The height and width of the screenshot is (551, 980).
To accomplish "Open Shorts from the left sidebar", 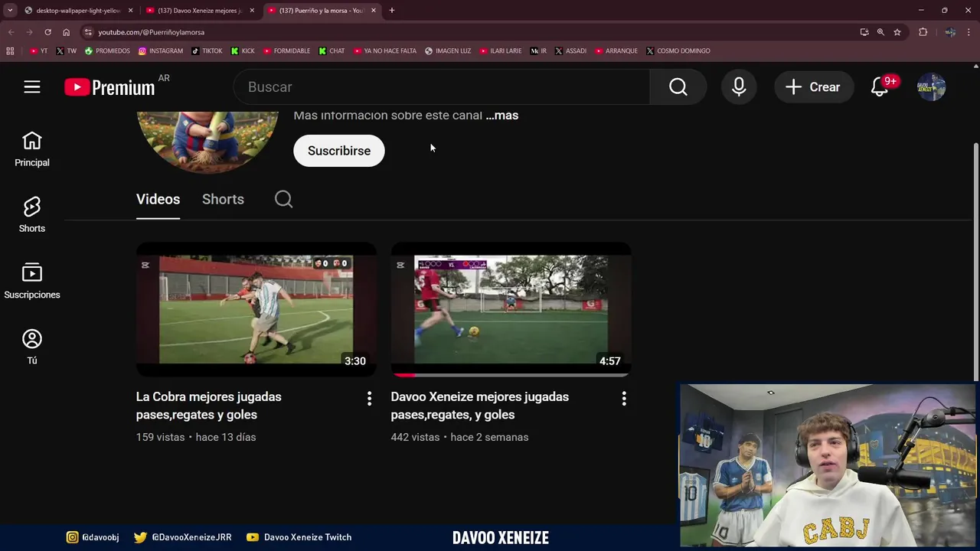I will [x=31, y=215].
